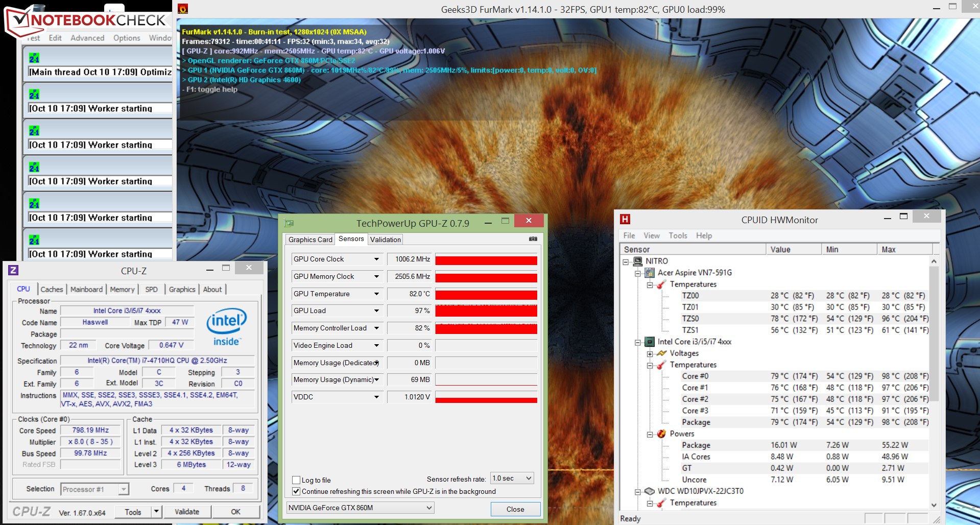Open the SPD tab in CPU-Z
Viewport: 980px width, 525px height.
[151, 289]
